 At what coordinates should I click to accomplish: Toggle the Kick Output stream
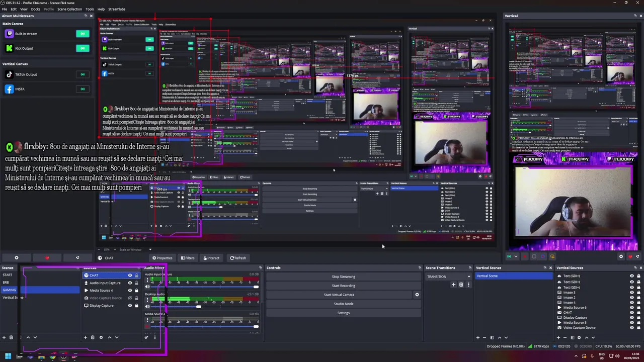pyautogui.click(x=83, y=48)
